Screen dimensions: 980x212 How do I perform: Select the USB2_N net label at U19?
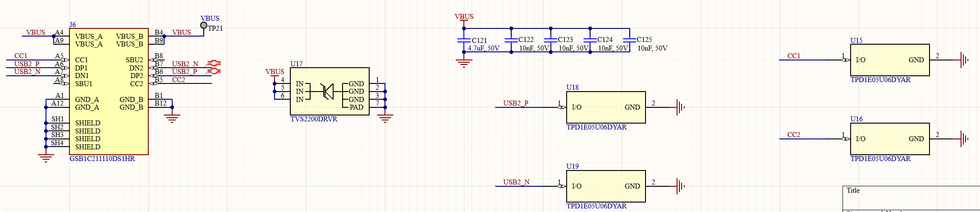[x=516, y=182]
